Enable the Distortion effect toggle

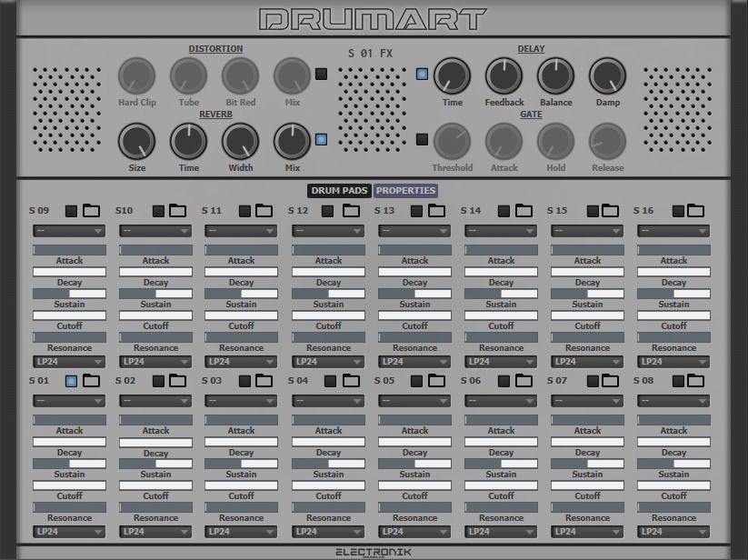[x=321, y=75]
